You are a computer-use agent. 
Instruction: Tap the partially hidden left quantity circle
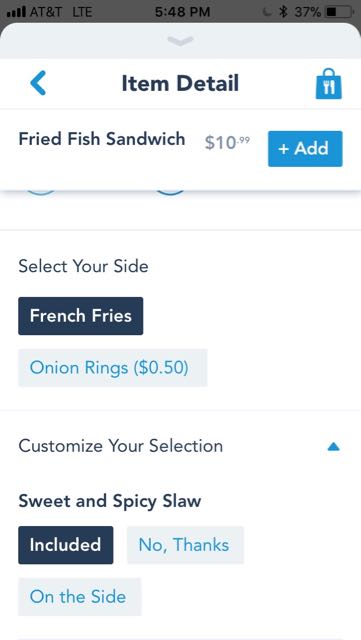coord(41,191)
